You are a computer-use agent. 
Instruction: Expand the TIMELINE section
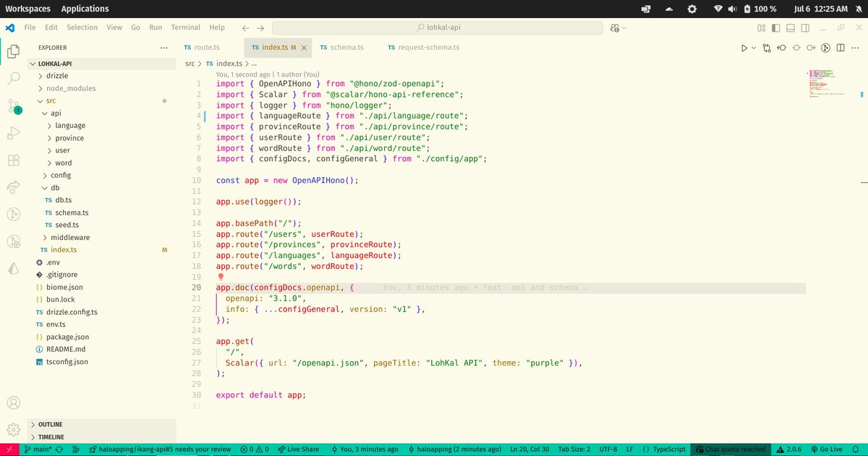pyautogui.click(x=101, y=437)
